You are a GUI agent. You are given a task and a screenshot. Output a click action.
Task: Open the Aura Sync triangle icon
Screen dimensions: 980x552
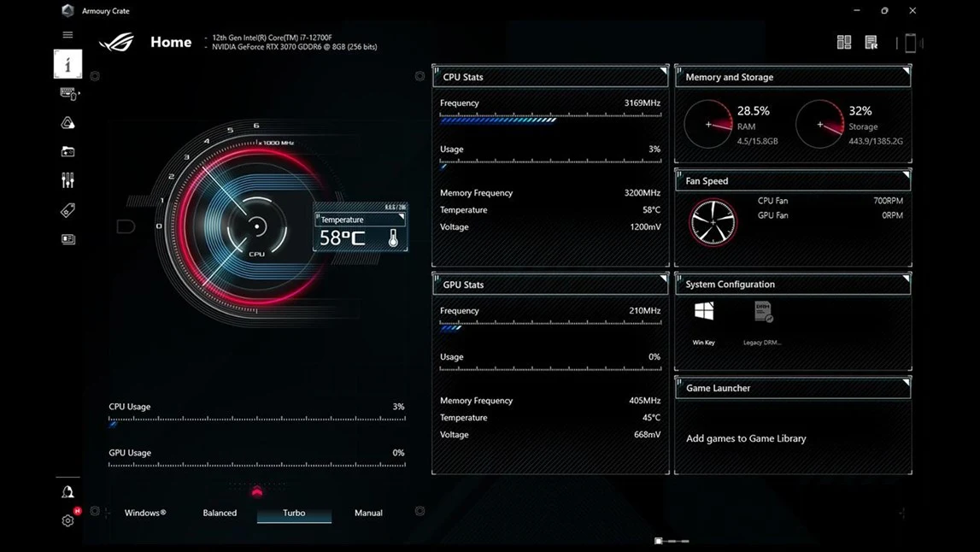click(x=67, y=122)
